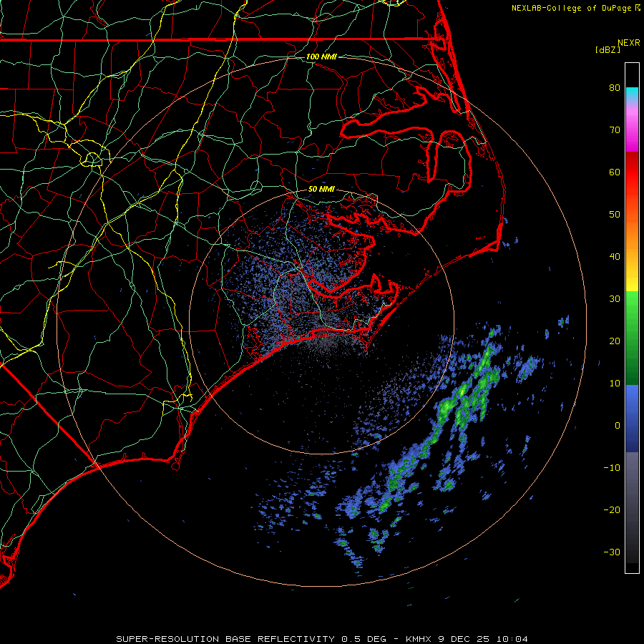Click the gray band of the color bar

pyautogui.click(x=632, y=484)
